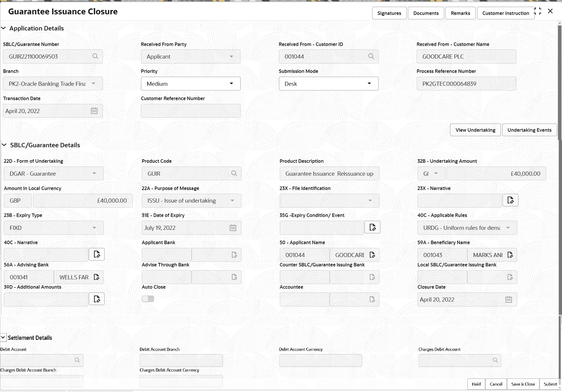Click the Submit button
Image resolution: width=562 pixels, height=392 pixels.
550,384
